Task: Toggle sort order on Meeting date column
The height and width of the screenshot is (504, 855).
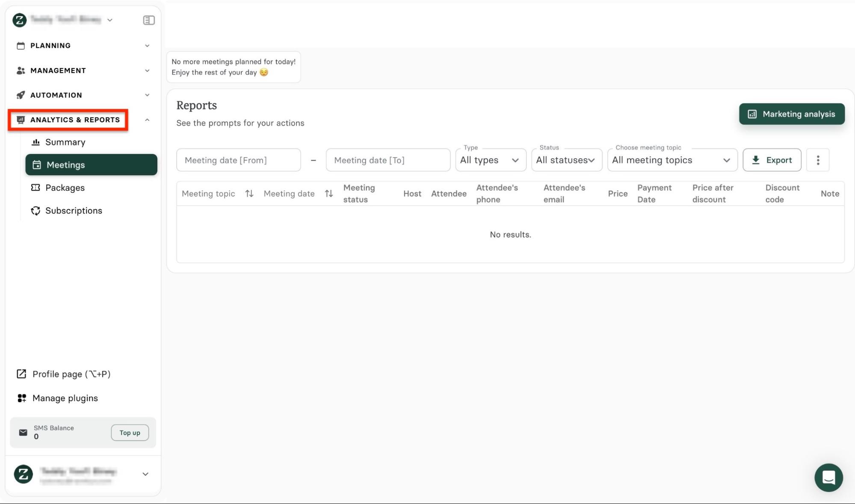Action: click(328, 193)
